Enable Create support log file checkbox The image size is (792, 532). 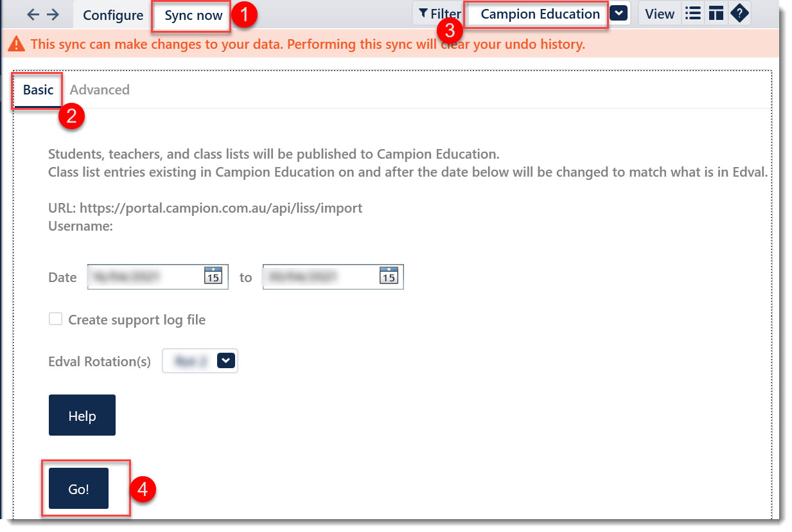[x=56, y=319]
